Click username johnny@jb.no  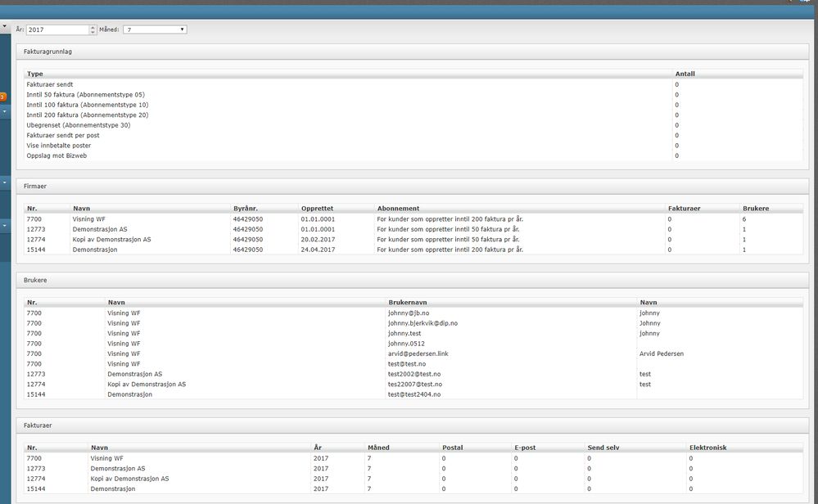pos(409,313)
